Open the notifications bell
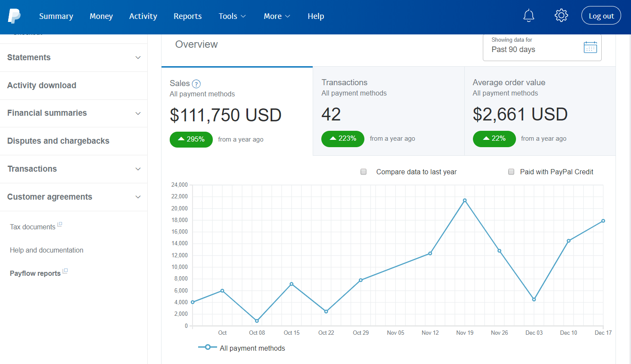Viewport: 631px width, 364px height. [x=528, y=16]
